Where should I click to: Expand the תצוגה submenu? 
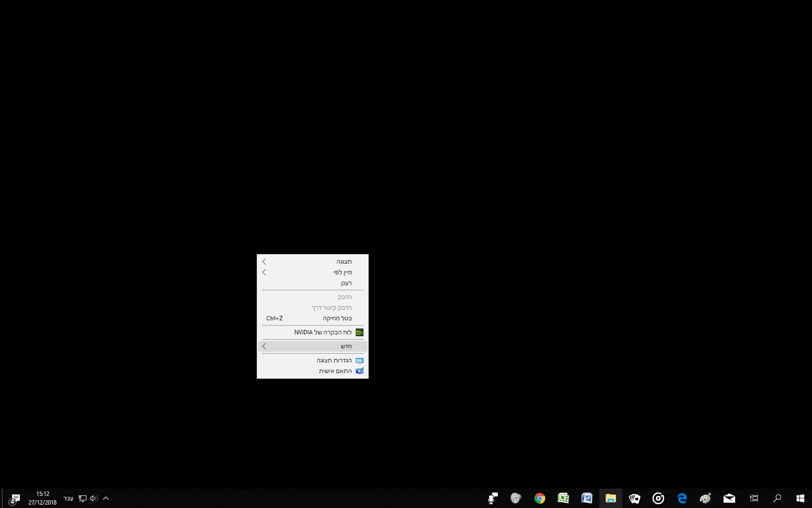pos(313,262)
